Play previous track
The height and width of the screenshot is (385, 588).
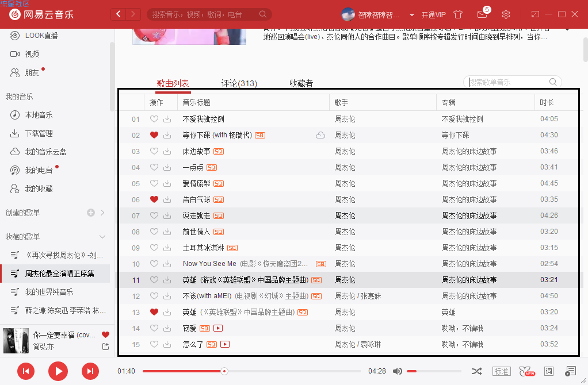(x=26, y=371)
